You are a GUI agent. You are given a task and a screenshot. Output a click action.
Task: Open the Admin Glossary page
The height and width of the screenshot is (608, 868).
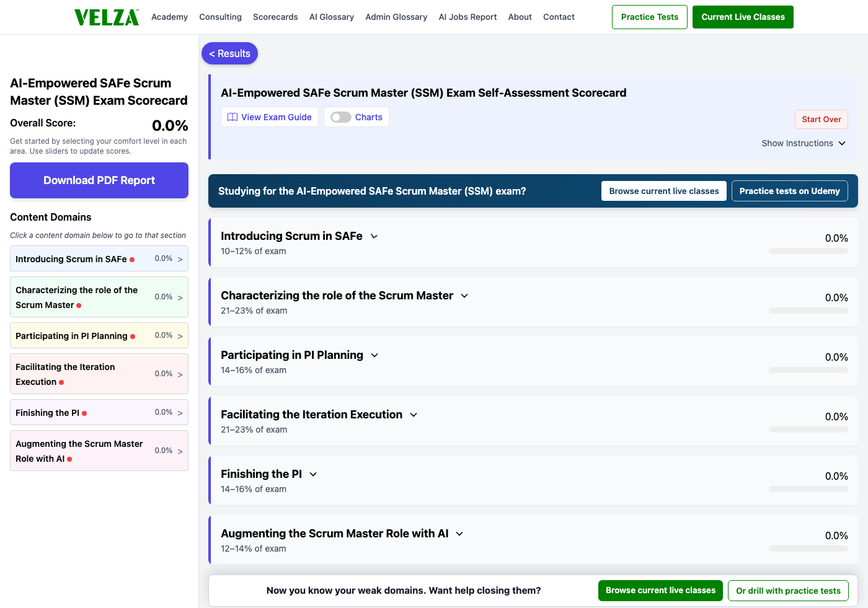coord(396,17)
